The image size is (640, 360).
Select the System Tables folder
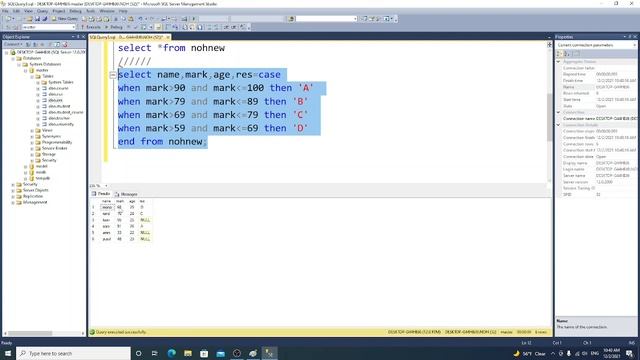pos(61,82)
